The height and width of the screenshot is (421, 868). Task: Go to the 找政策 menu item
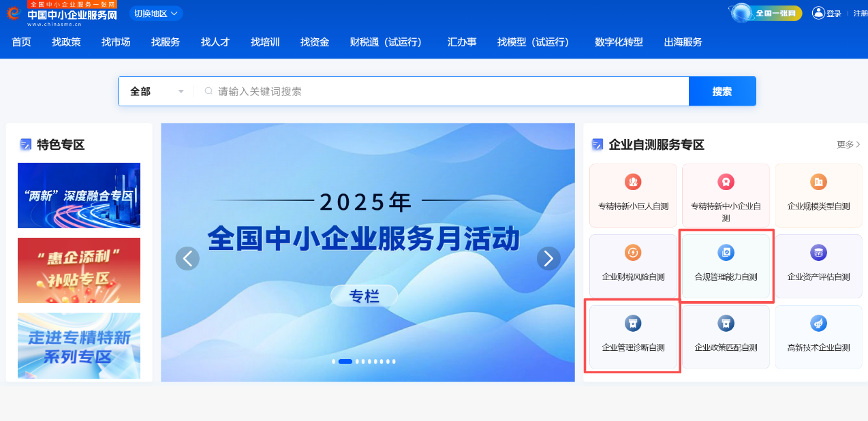[x=66, y=42]
